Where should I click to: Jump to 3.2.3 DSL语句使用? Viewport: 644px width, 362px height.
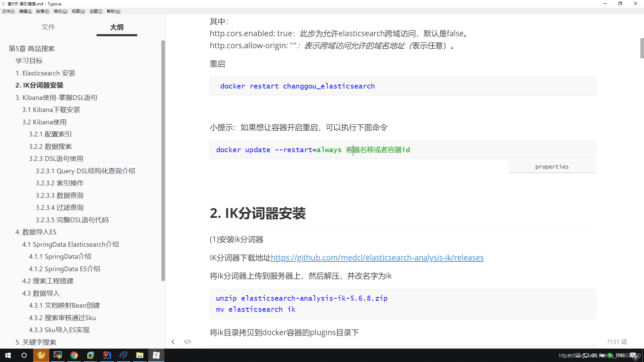[56, 159]
